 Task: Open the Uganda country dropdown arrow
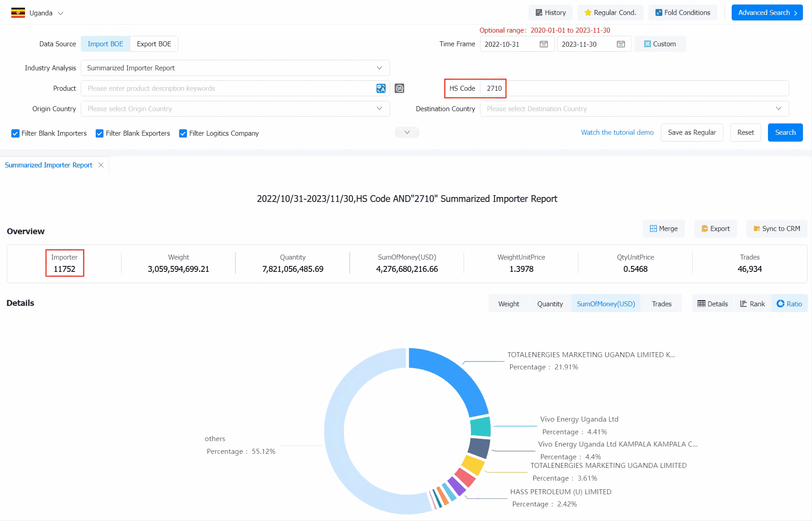[60, 13]
